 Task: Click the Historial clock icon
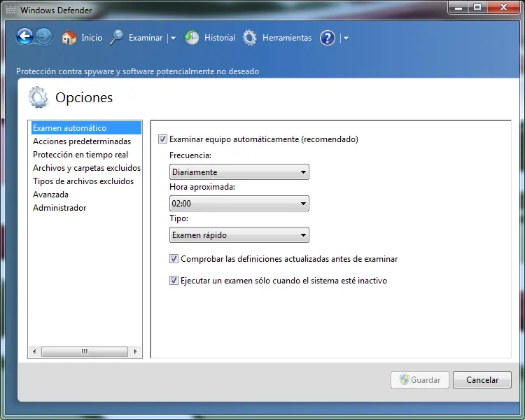(192, 38)
